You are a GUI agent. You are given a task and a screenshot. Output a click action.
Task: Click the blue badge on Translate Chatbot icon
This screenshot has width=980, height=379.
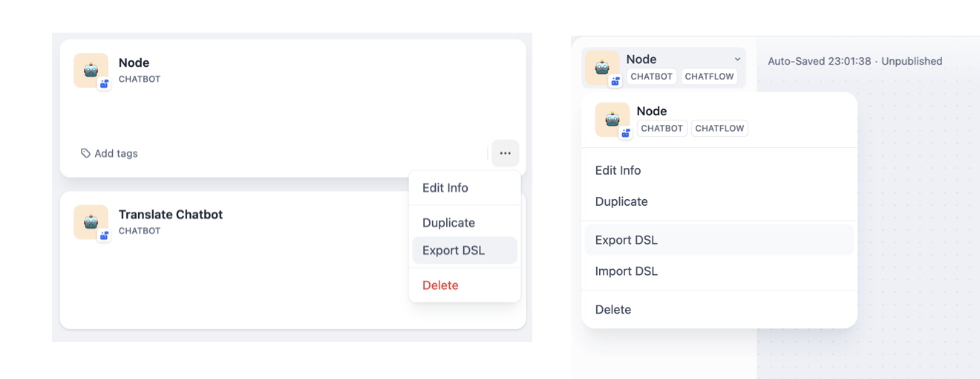pos(104,236)
